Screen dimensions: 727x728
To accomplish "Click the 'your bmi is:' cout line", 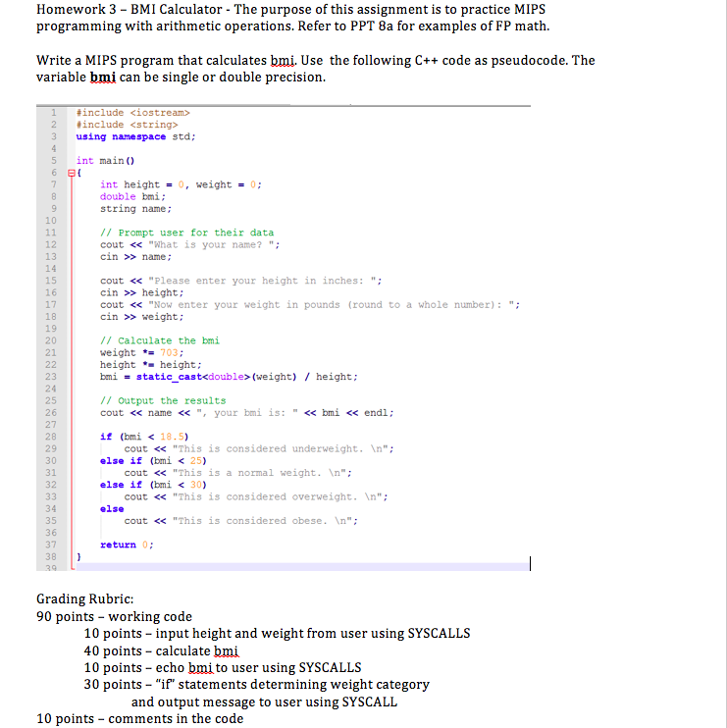I will click(247, 413).
